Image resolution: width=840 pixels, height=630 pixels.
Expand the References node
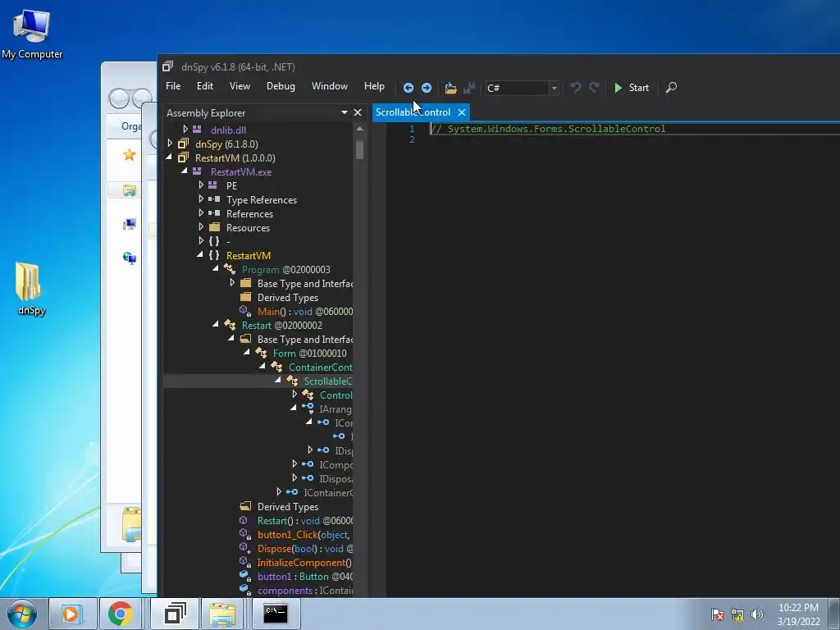(x=201, y=212)
